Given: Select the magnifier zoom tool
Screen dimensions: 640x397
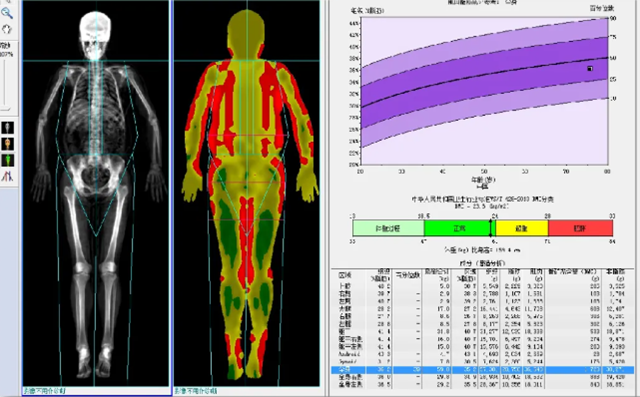Looking at the screenshot, I should tap(7, 13).
